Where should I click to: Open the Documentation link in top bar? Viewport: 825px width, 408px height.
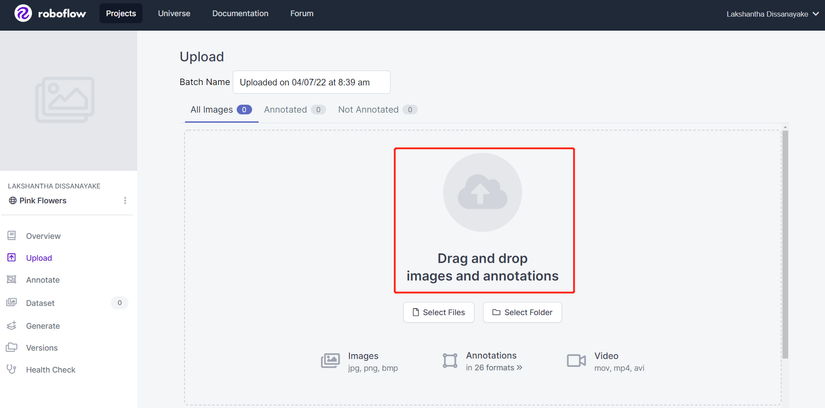pyautogui.click(x=240, y=13)
